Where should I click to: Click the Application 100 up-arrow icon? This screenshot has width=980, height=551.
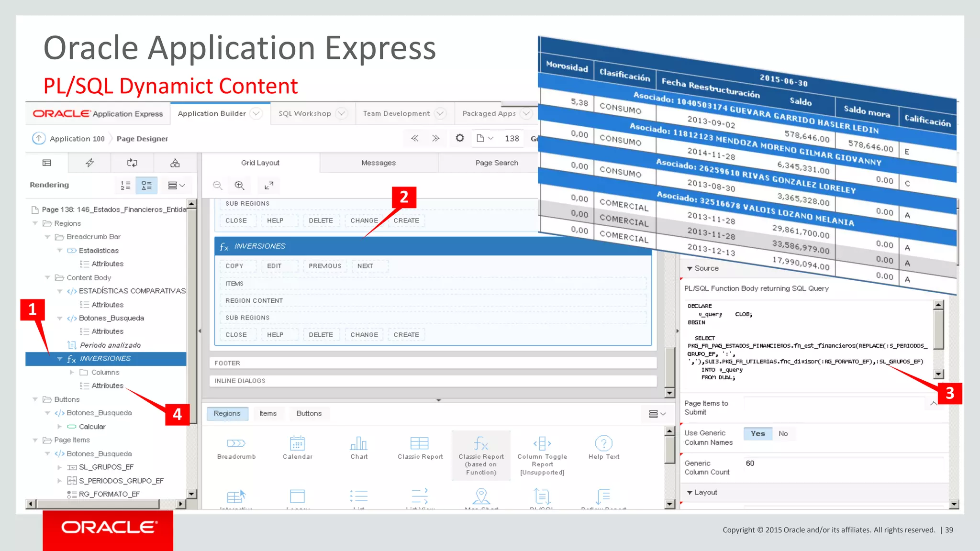coord(39,138)
